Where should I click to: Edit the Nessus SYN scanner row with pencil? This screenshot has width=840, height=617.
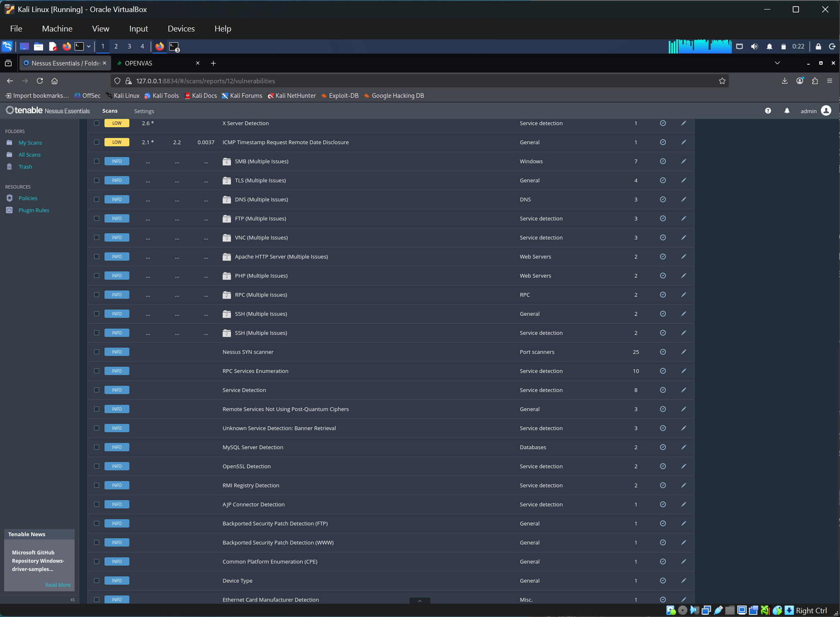[684, 352]
